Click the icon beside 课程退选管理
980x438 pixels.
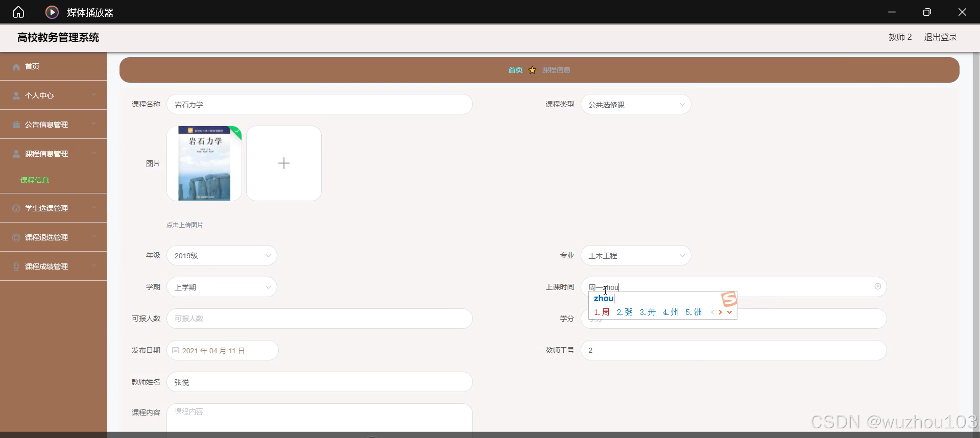[x=16, y=237]
